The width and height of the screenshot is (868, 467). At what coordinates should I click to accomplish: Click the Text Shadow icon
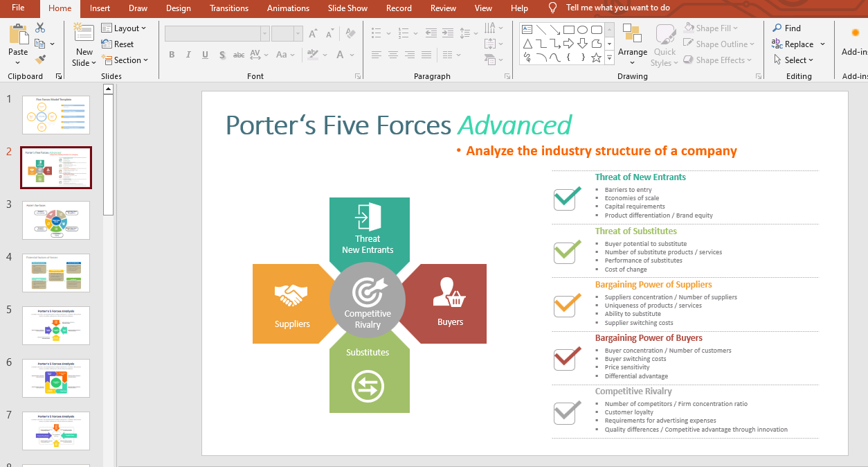click(x=222, y=55)
